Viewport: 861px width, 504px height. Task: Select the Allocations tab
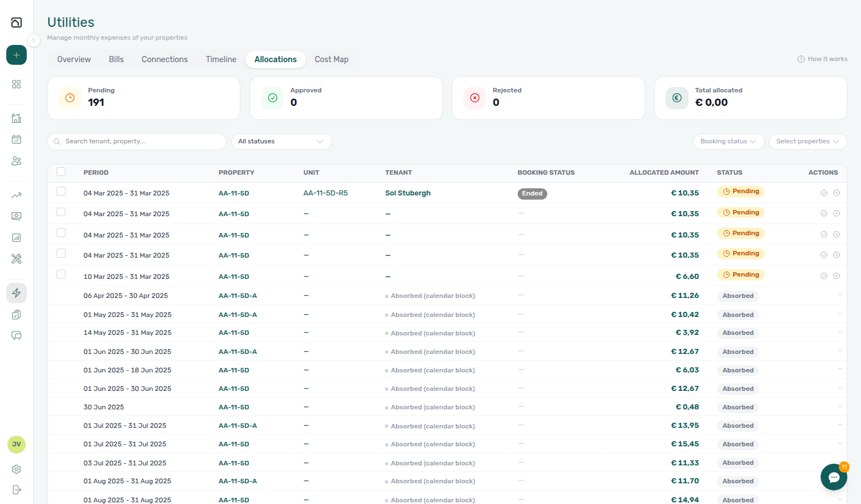point(276,59)
